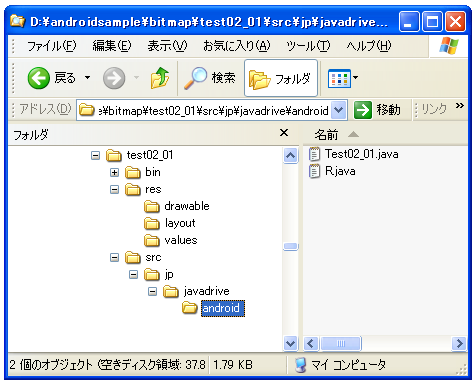Viewport: 475px width, 383px height.
Task: Click the file list scroll left arrow
Action: [x=311, y=343]
